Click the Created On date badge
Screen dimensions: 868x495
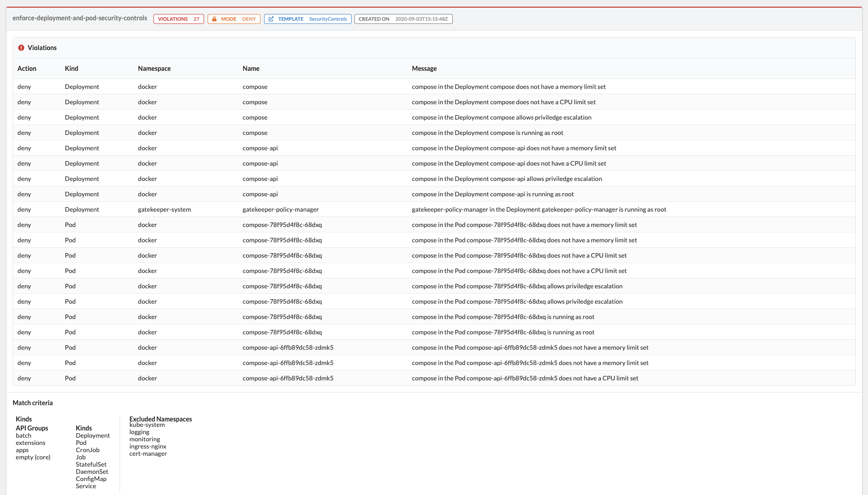coord(403,19)
